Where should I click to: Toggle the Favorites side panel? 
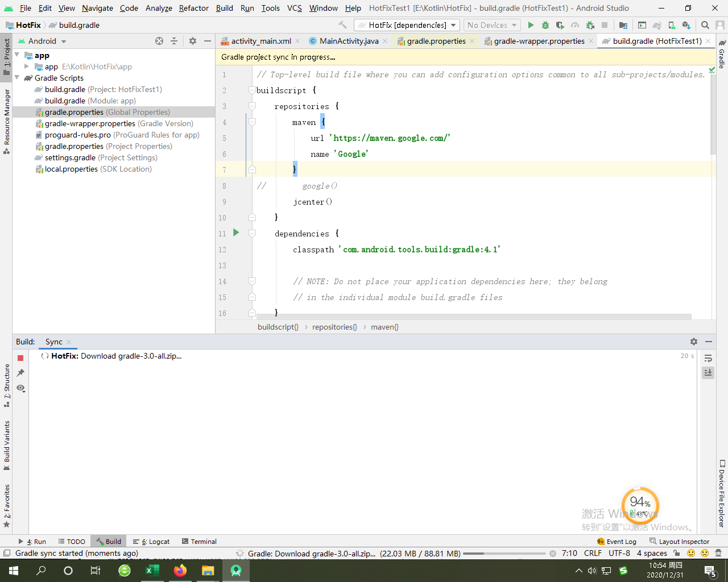tap(6, 506)
